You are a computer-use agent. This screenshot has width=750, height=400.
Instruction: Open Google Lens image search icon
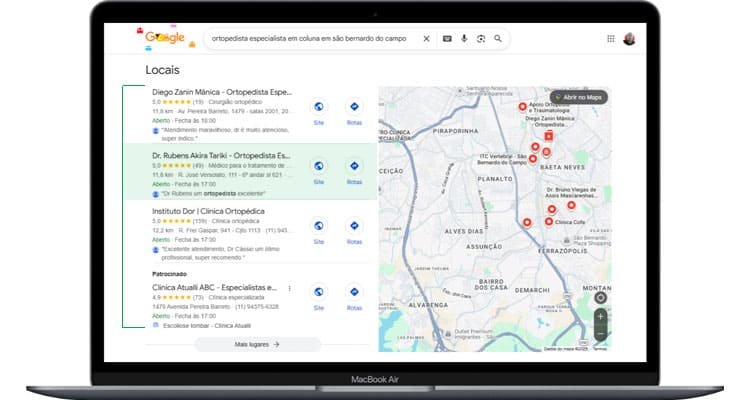(481, 39)
